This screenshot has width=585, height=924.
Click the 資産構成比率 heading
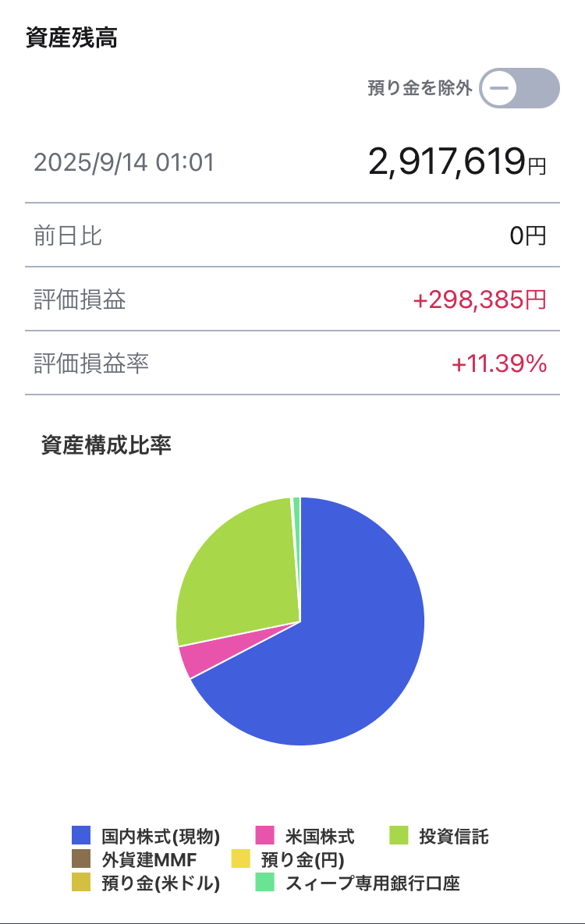[x=106, y=445]
